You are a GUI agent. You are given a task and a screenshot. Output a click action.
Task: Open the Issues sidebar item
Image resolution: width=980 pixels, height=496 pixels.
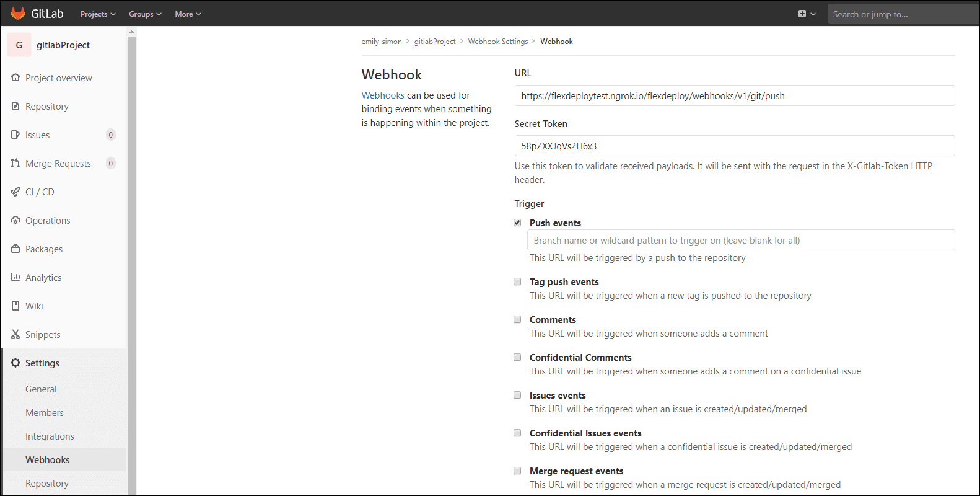pos(37,135)
